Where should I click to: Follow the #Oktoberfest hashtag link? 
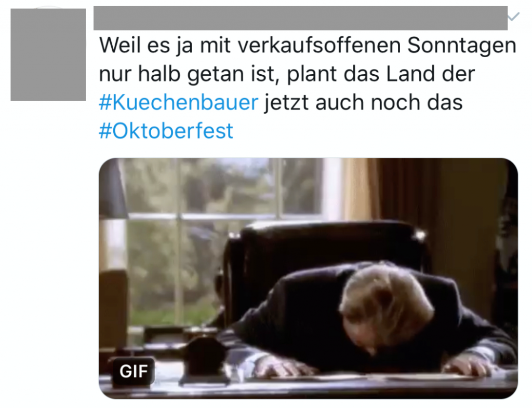coord(166,131)
